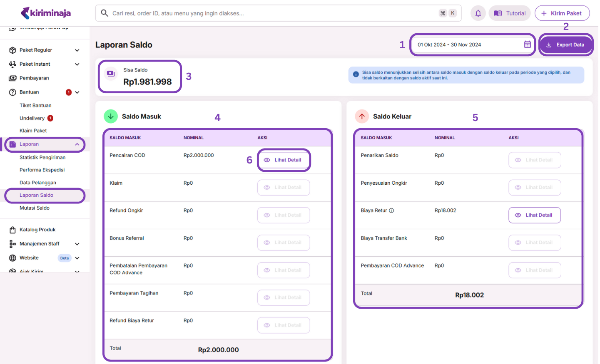Click Lihat Detail for Pembayaran COD Advance
The width and height of the screenshot is (600, 364).
(535, 270)
